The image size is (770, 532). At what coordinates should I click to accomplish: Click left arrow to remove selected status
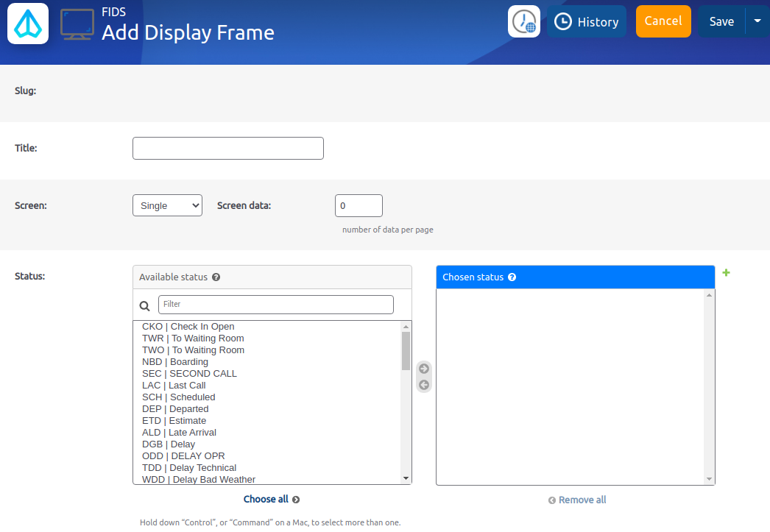pyautogui.click(x=423, y=385)
